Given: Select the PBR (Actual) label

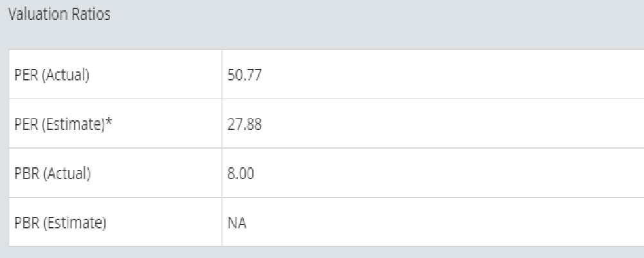Looking at the screenshot, I should 52,173.
